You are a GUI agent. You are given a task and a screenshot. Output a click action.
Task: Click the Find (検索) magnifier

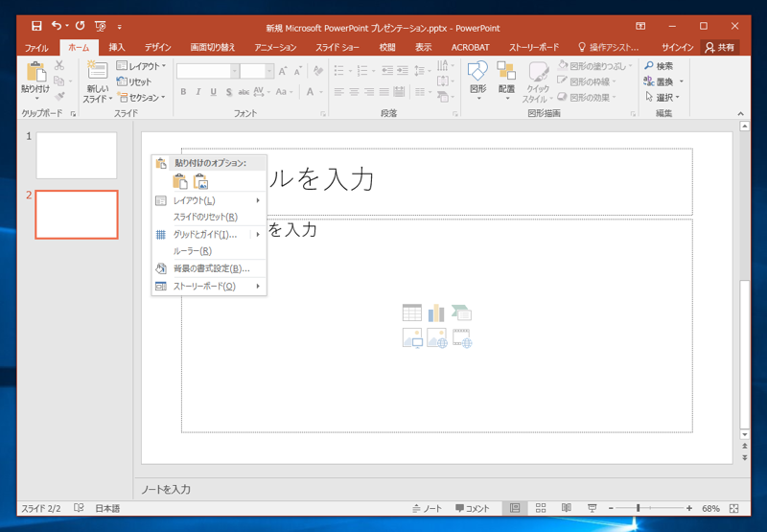(649, 66)
